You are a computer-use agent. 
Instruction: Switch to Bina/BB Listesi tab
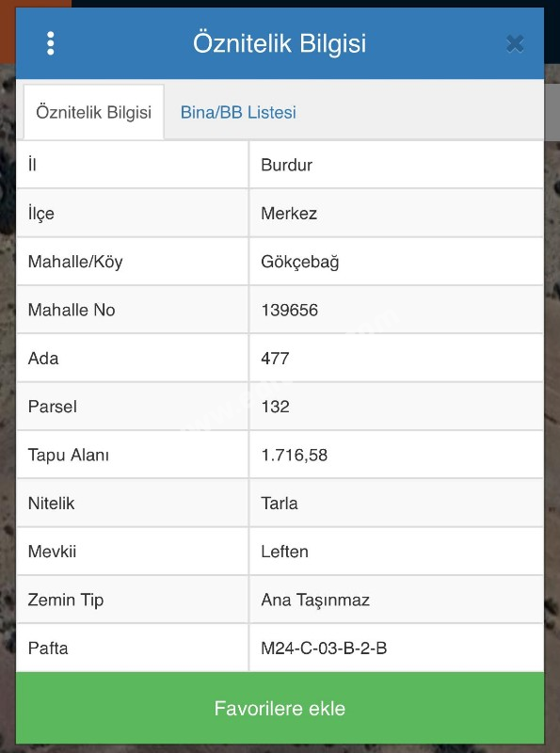click(x=238, y=112)
